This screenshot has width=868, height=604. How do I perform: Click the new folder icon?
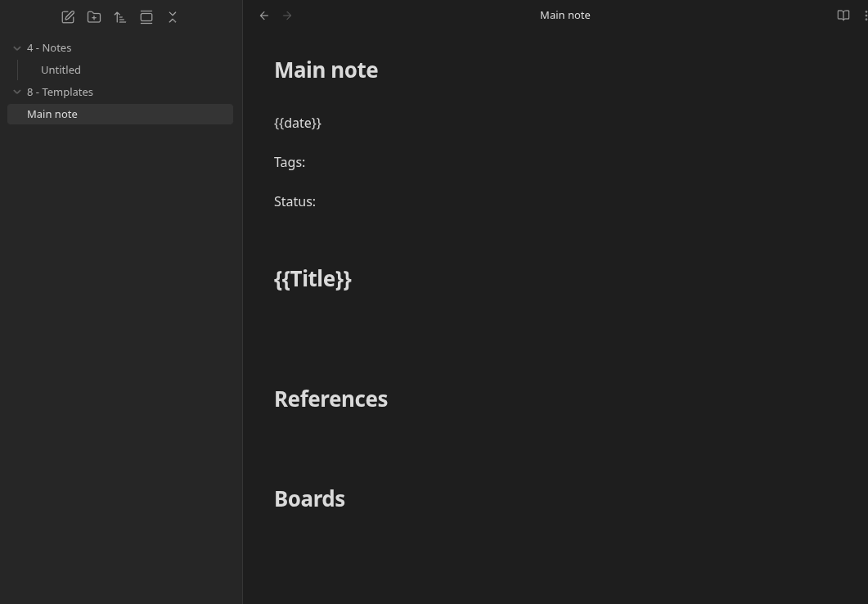(x=94, y=17)
